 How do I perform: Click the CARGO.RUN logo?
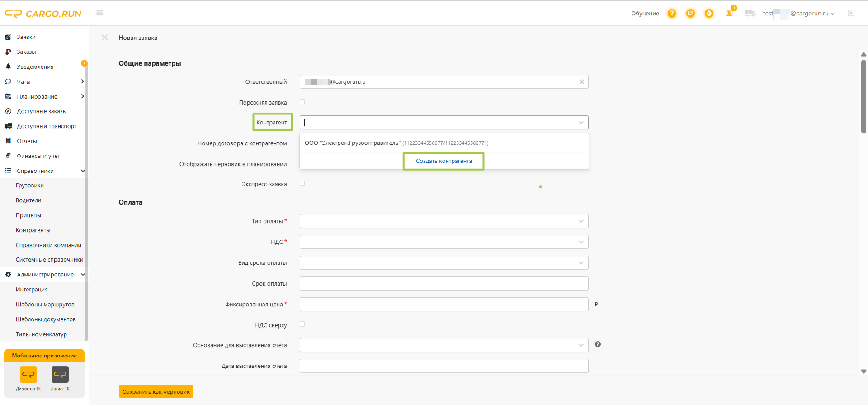[x=43, y=14]
